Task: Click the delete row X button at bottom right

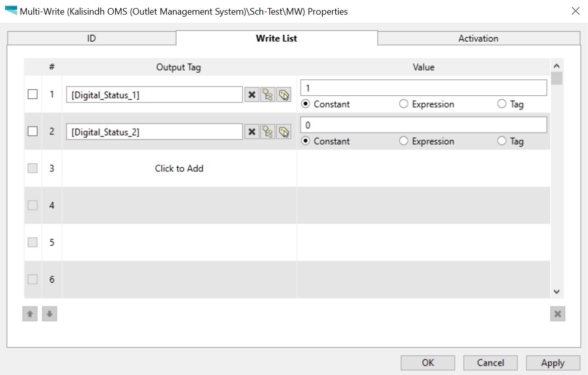Action: tap(557, 314)
